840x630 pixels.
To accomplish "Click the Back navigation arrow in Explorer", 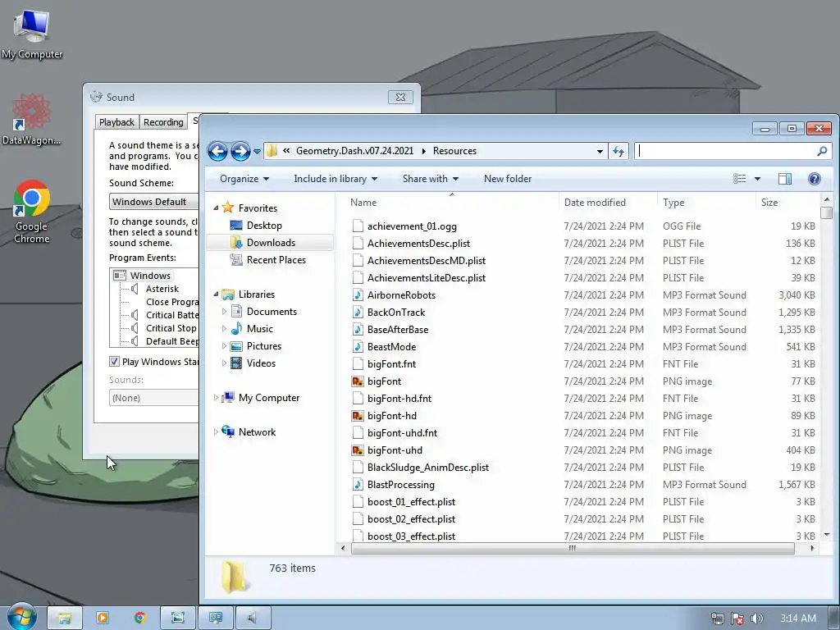I will (x=217, y=152).
